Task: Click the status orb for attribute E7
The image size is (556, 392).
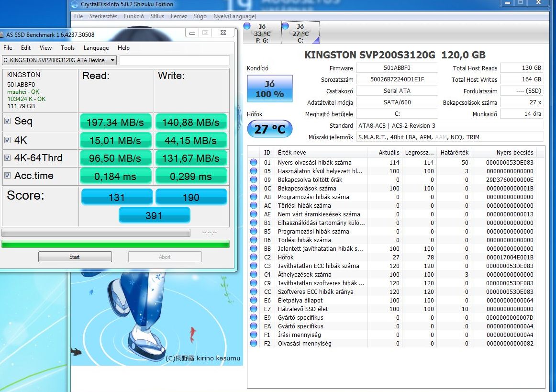Action: click(254, 309)
